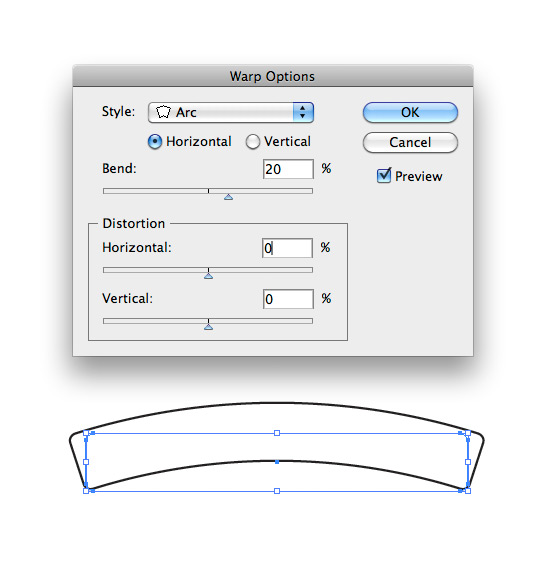Click the left-middle bounding box handle
The height and width of the screenshot is (563, 545).
coord(86,462)
